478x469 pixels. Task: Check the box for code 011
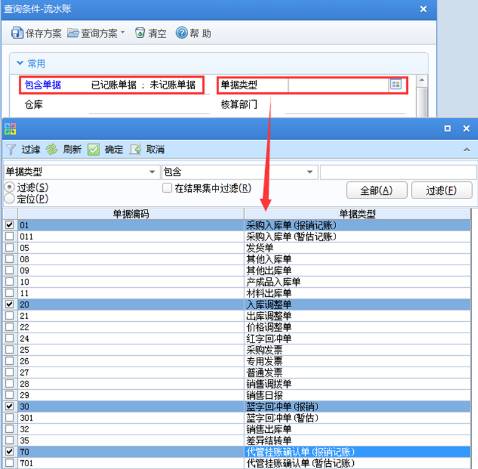tap(10, 236)
